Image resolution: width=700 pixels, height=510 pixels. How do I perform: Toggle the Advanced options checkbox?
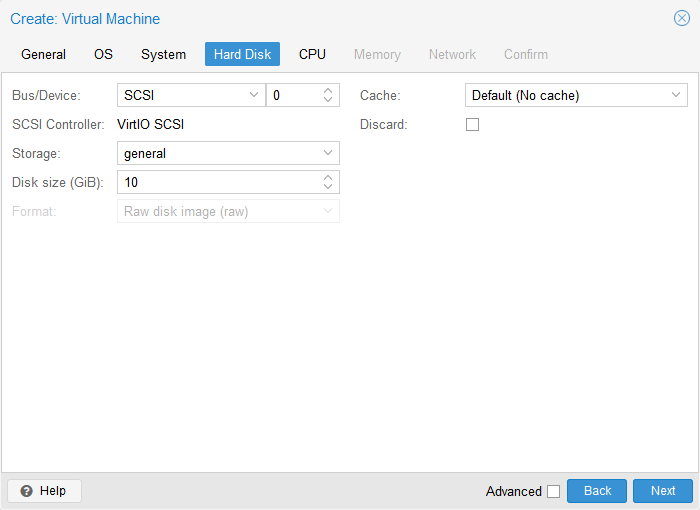tap(553, 491)
